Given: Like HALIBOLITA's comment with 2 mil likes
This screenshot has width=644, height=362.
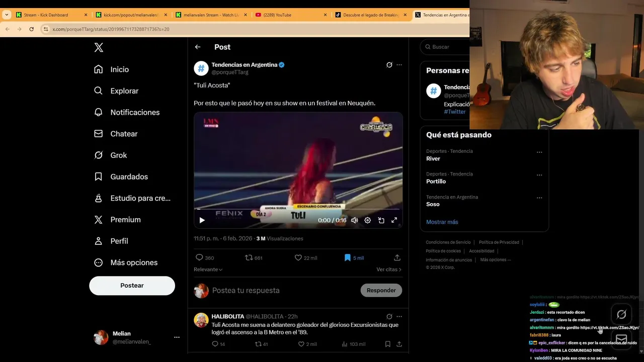Looking at the screenshot, I should pos(307,344).
